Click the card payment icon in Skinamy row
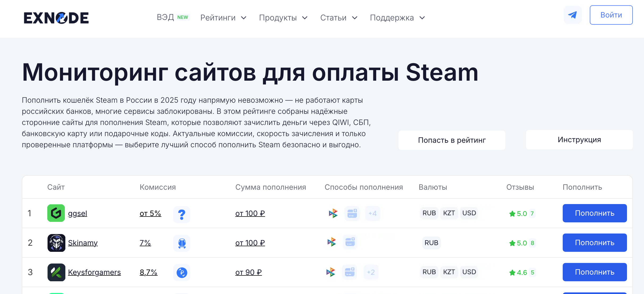This screenshot has width=644, height=294. click(350, 242)
